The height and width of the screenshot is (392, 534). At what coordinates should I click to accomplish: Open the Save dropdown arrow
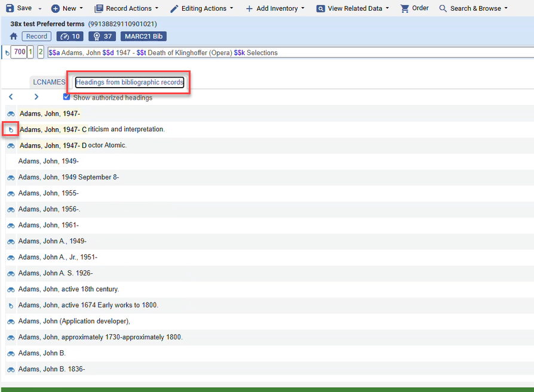[x=39, y=9]
